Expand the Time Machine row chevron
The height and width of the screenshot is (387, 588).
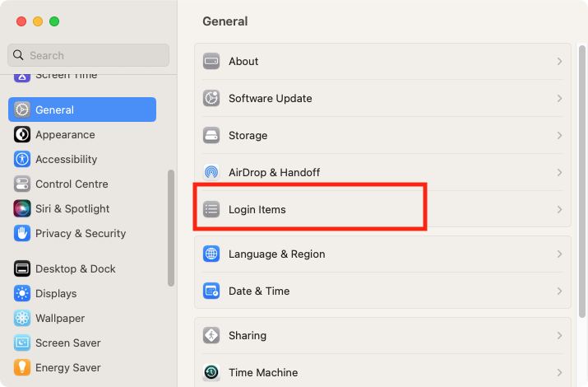(559, 372)
